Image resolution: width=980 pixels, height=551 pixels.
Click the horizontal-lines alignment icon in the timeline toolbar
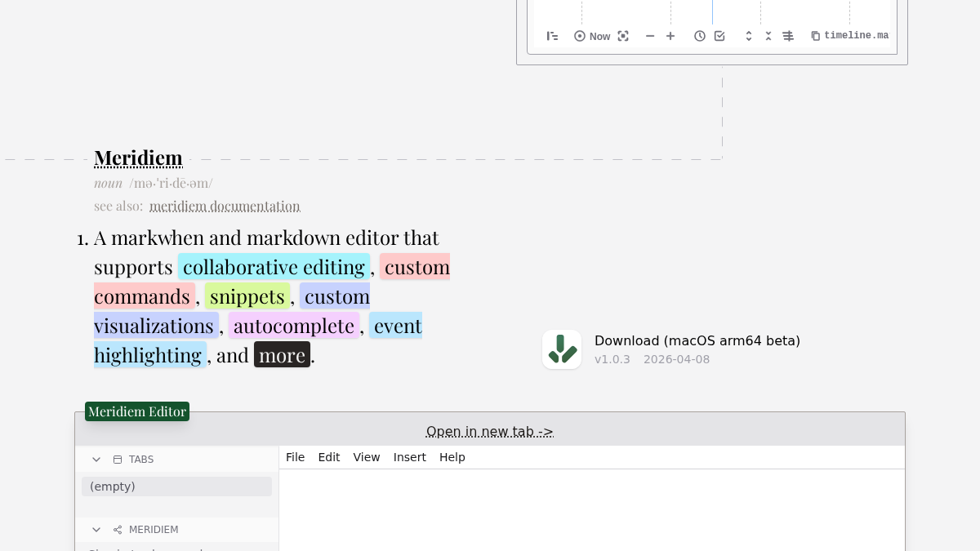788,36
